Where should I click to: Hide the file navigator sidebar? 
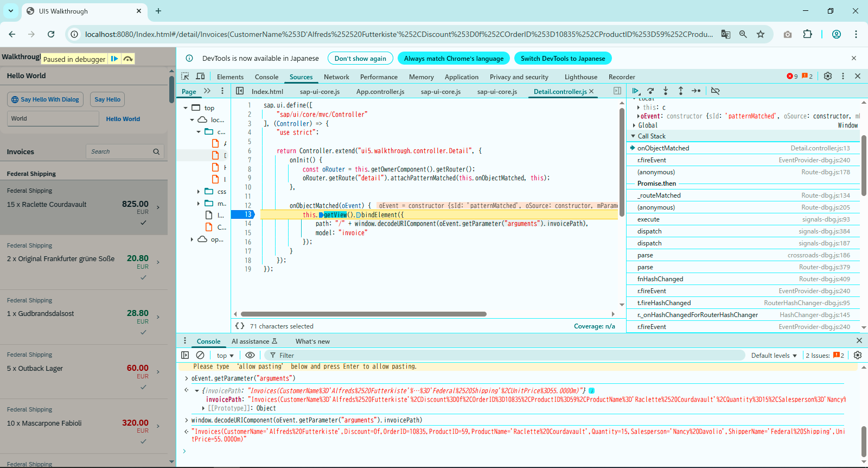click(240, 91)
